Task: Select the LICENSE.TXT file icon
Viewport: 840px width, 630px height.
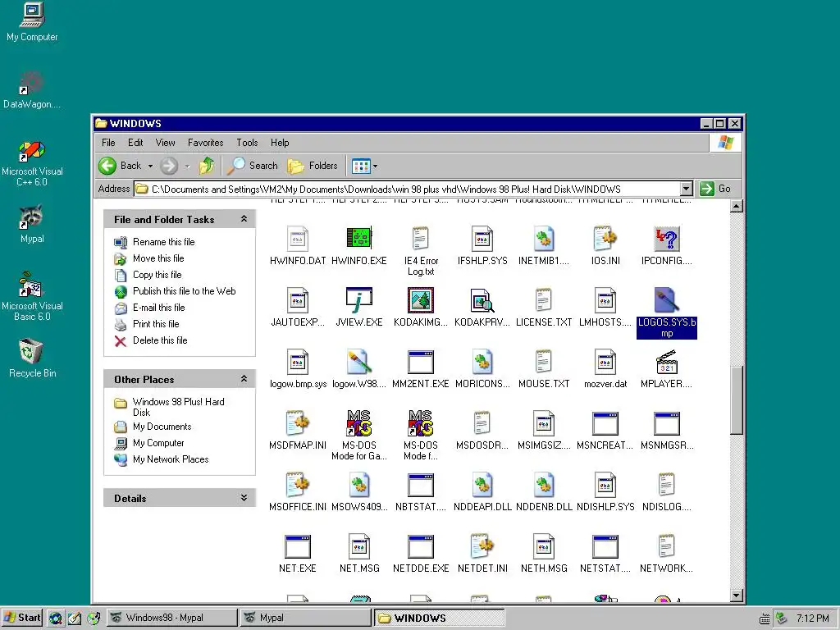Action: click(543, 300)
